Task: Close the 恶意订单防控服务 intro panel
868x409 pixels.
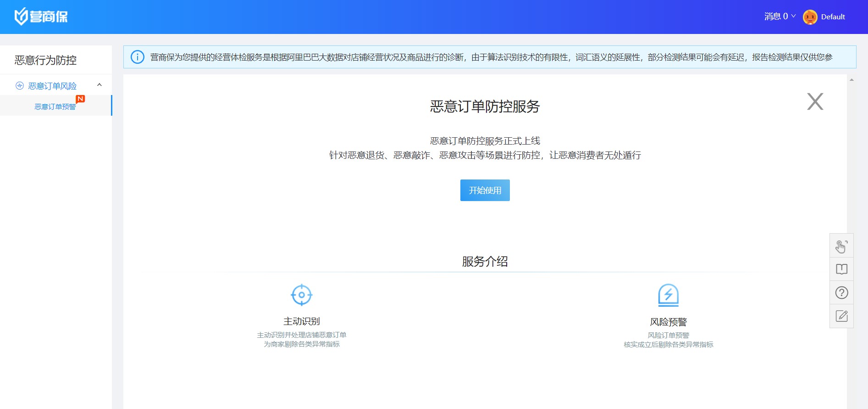Action: coord(815,101)
